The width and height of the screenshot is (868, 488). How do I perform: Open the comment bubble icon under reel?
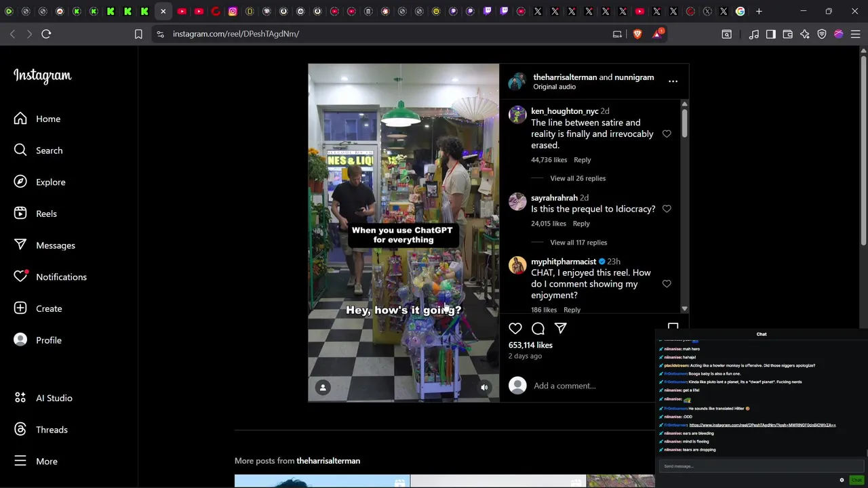pyautogui.click(x=538, y=328)
